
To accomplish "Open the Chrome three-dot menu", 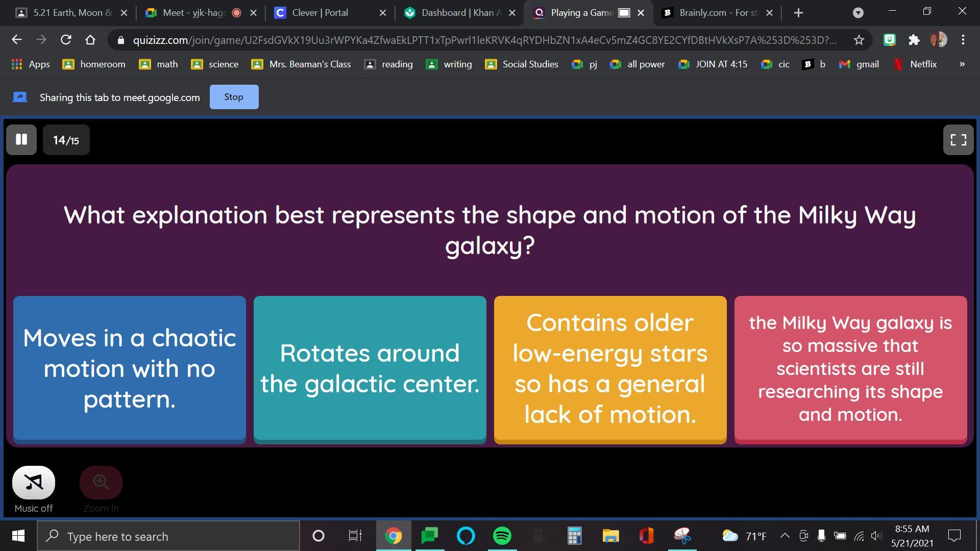I will tap(963, 40).
